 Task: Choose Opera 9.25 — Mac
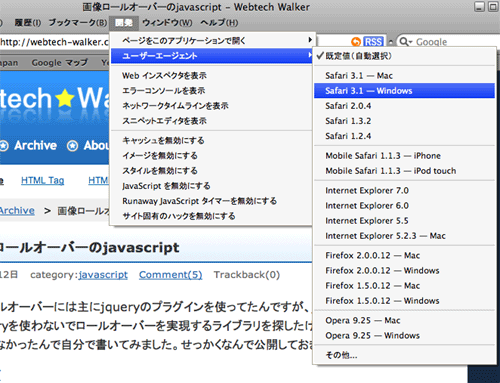point(404,320)
